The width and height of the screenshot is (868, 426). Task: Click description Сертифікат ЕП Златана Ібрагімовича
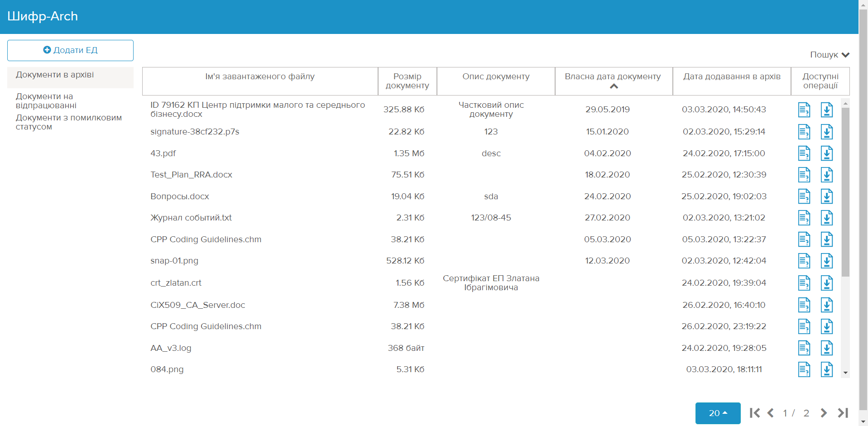[x=491, y=283]
